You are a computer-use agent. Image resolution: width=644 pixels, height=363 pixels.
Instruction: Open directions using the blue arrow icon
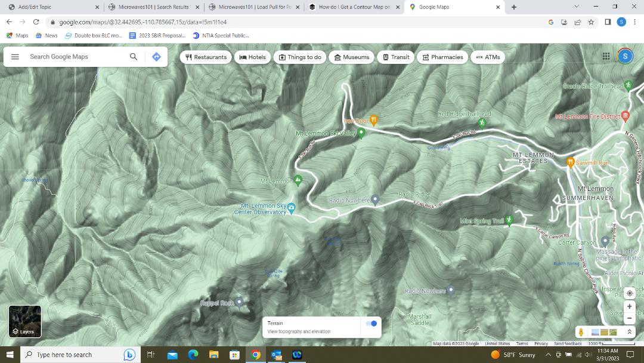pyautogui.click(x=156, y=57)
